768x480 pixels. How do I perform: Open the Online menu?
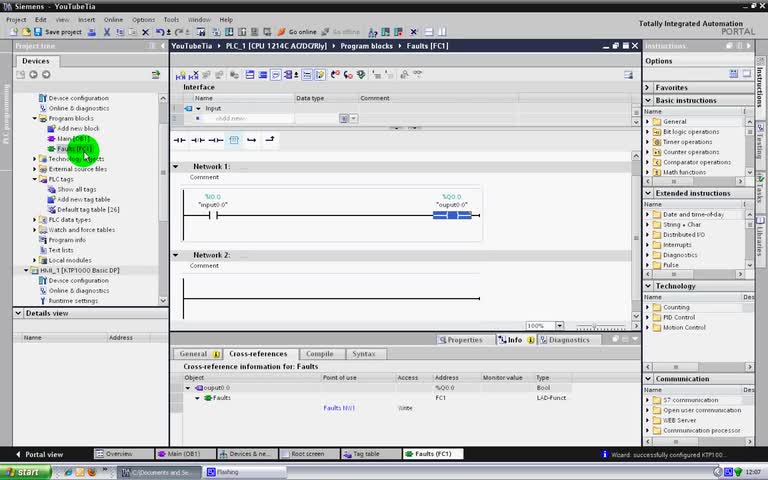pyautogui.click(x=113, y=20)
